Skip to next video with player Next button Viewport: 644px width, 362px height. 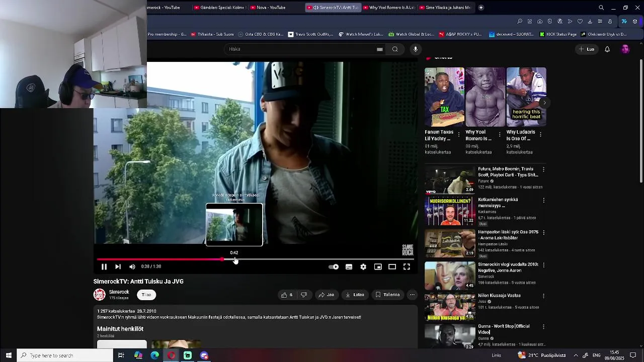pos(118,266)
